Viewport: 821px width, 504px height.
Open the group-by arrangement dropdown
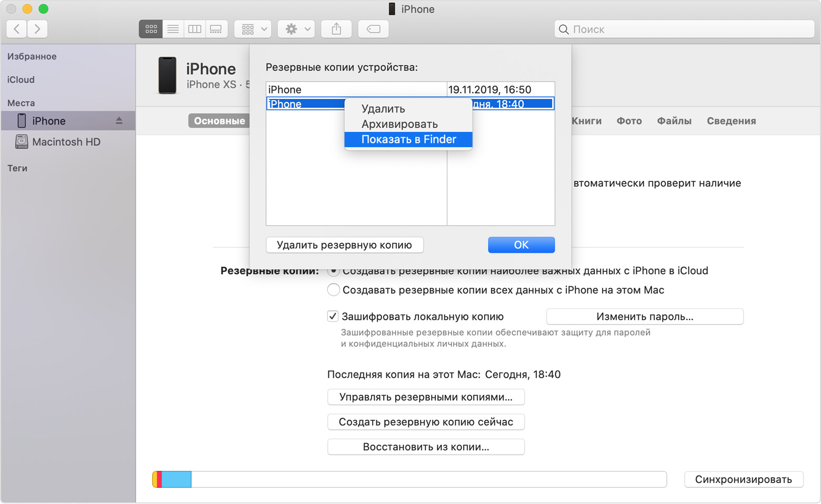click(x=253, y=29)
